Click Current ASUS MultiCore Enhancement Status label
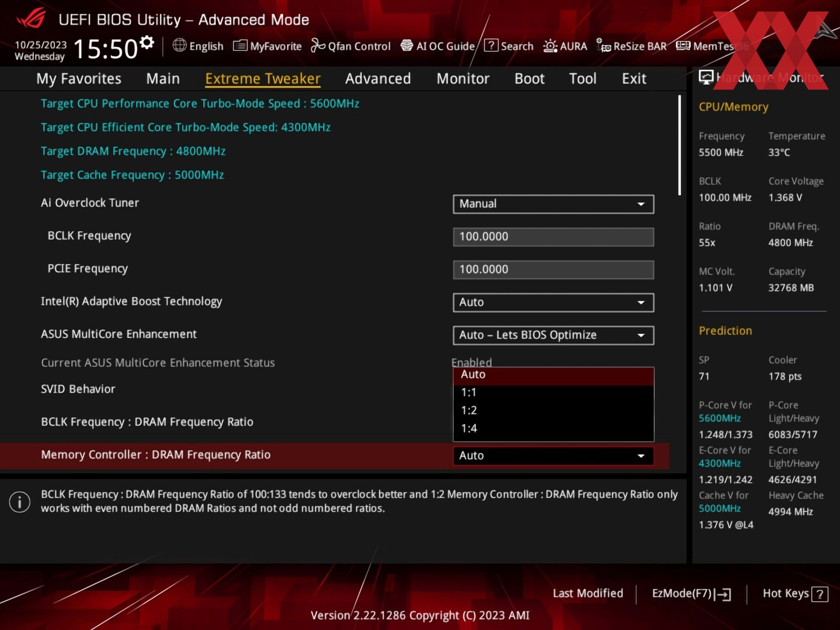The image size is (840, 630). [158, 363]
